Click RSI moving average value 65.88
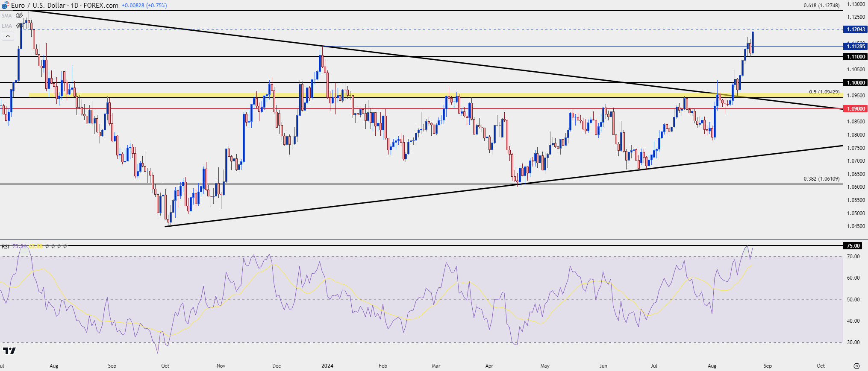The image size is (868, 371). click(36, 246)
